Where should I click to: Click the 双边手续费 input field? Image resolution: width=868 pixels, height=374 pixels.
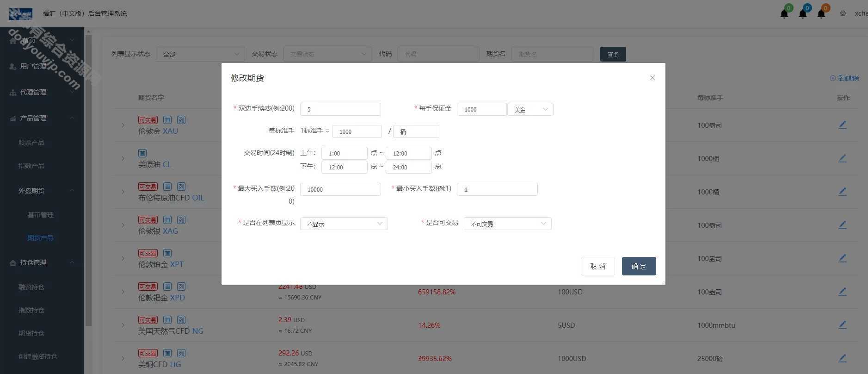click(x=340, y=109)
